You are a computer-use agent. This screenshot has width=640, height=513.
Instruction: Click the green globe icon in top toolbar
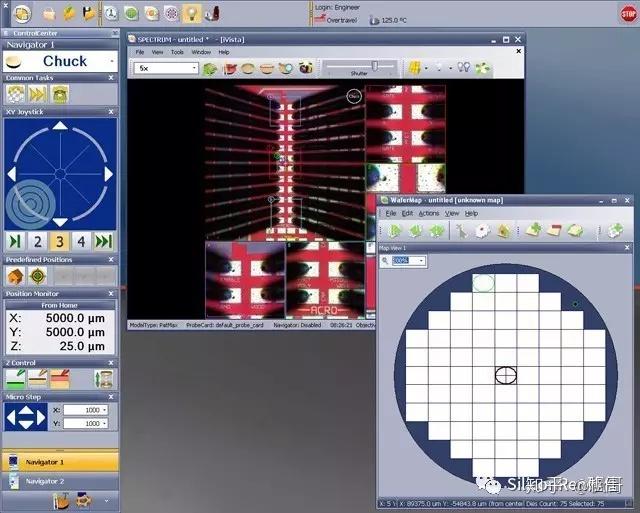click(x=131, y=13)
